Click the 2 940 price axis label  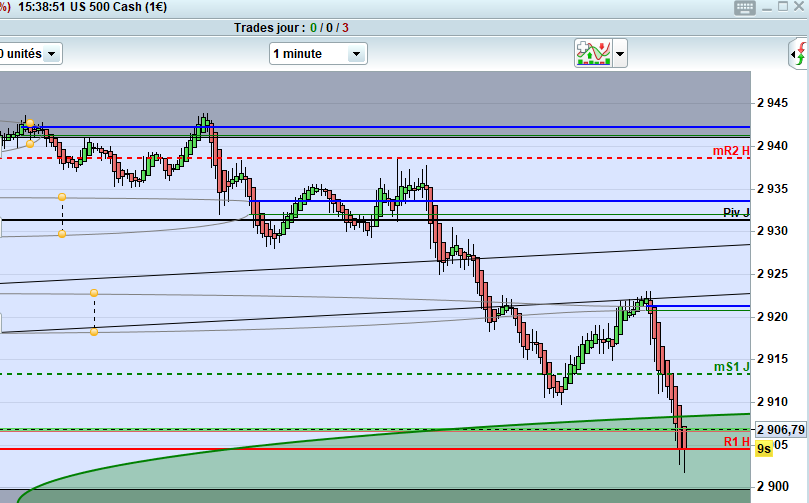[x=772, y=146]
